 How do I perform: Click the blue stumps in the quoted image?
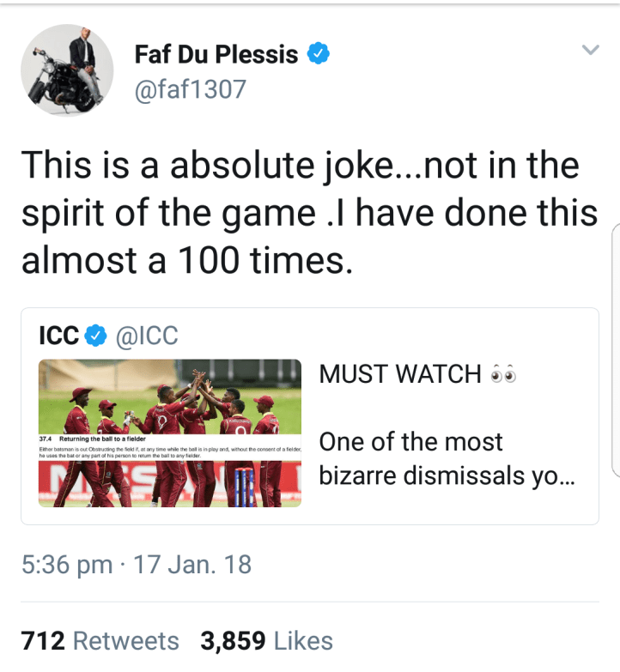click(x=243, y=487)
